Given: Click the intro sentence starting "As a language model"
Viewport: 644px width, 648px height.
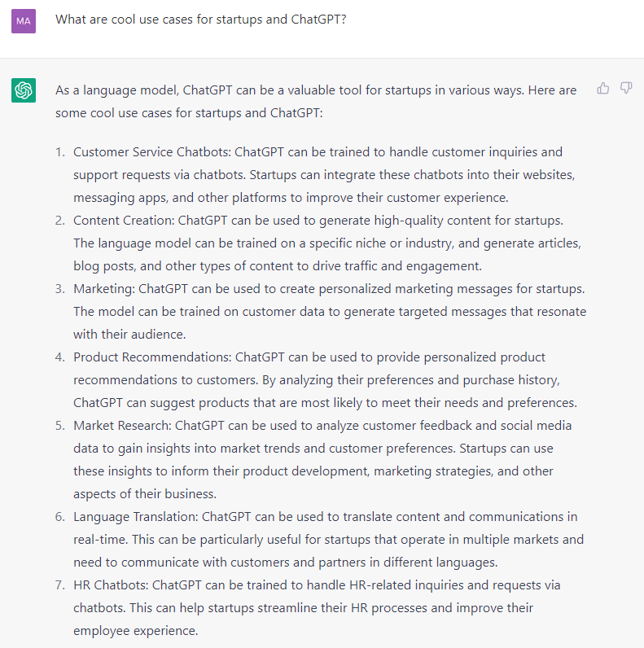Looking at the screenshot, I should click(316, 90).
